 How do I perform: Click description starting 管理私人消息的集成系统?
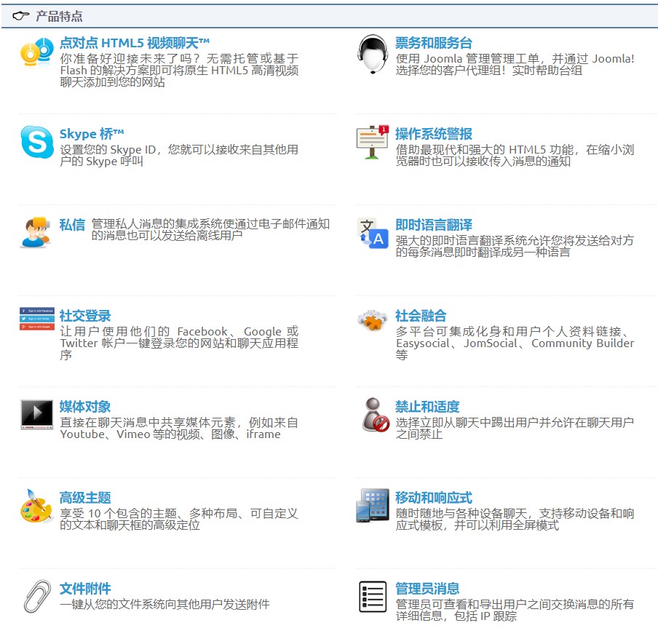[x=210, y=229]
